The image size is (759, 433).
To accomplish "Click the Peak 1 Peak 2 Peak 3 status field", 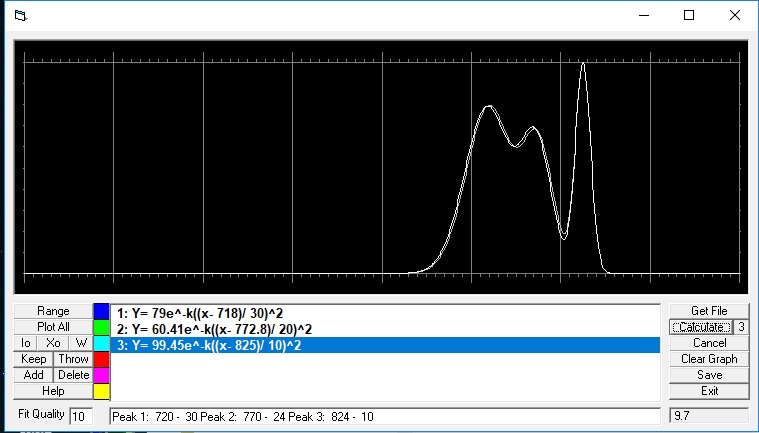I will [x=385, y=417].
